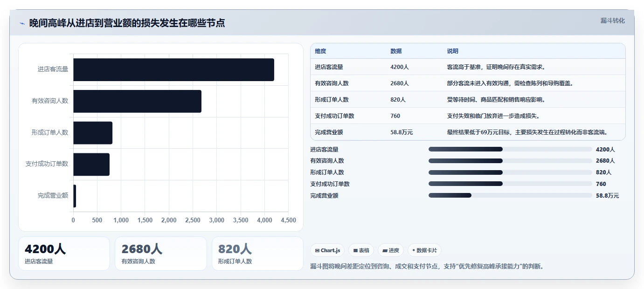This screenshot has height=289, width=644.
Task: Open the 4200人 进店客流量 KPI card
Action: [64, 254]
